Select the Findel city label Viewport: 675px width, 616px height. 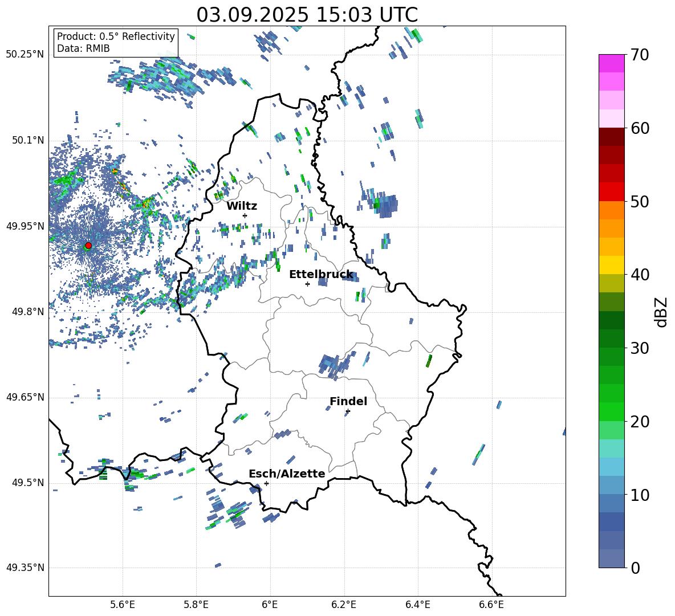click(348, 401)
